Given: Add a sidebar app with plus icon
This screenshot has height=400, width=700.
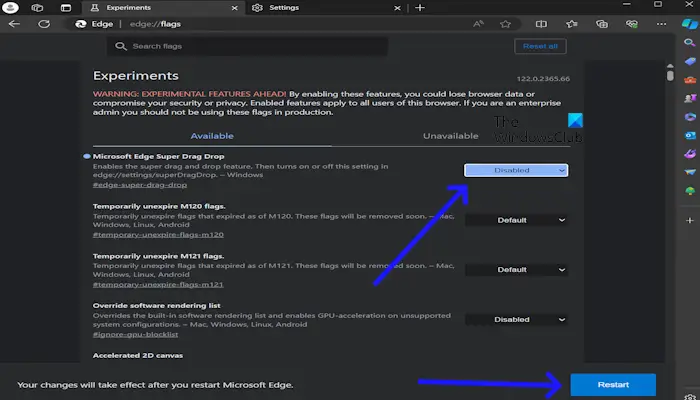Looking at the screenshot, I should coord(690,221).
